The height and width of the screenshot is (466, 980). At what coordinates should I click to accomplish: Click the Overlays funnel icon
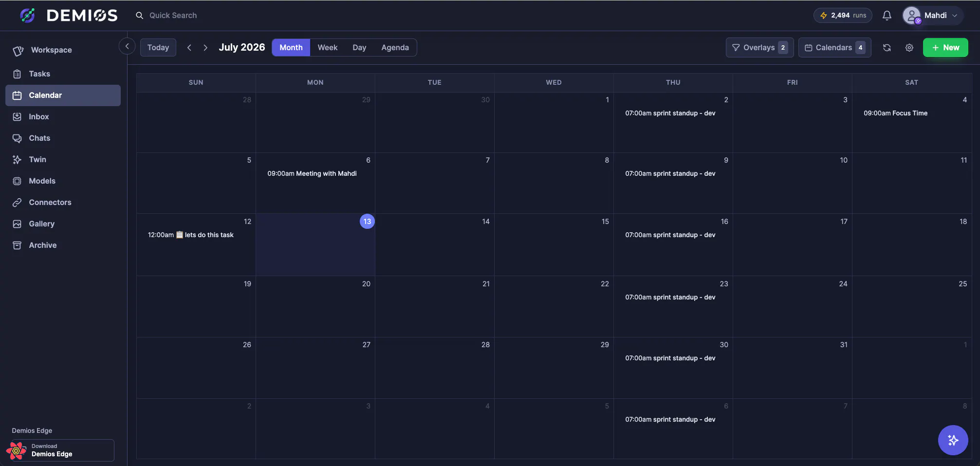pos(736,48)
